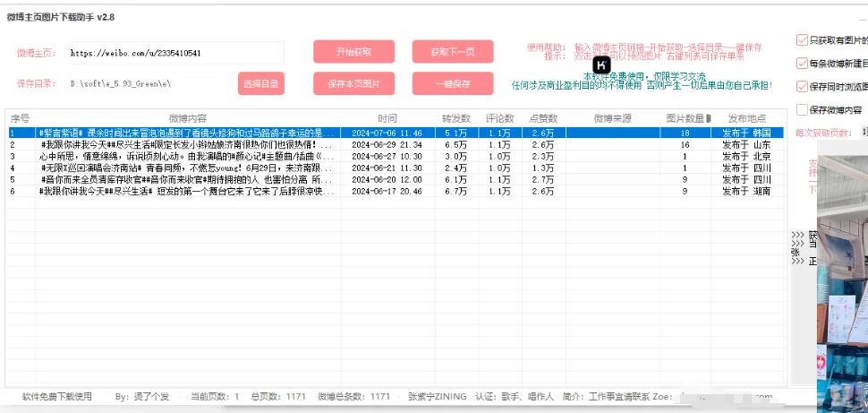Fetch the next page with 获取下一页
The height and width of the screenshot is (413, 868).
click(452, 52)
